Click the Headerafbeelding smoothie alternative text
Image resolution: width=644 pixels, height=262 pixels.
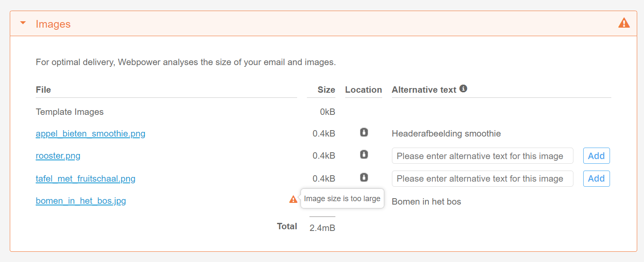446,134
